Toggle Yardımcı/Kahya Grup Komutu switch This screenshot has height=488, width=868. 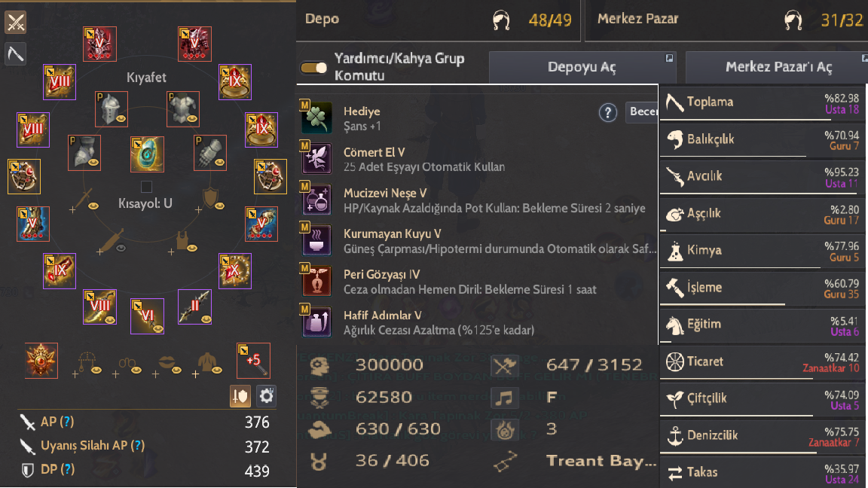tap(314, 68)
